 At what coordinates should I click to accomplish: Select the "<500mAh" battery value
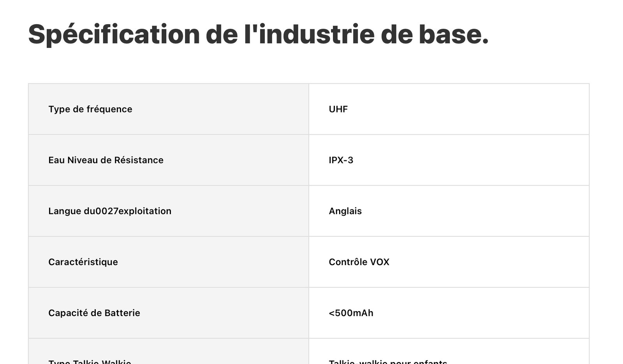pos(351,313)
